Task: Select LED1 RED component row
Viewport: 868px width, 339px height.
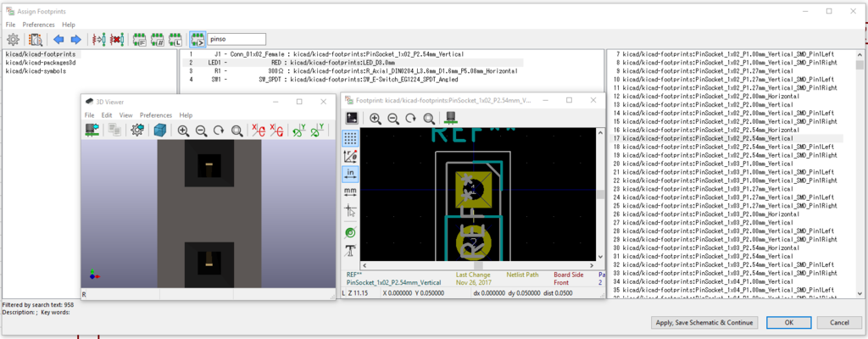Action: pyautogui.click(x=353, y=64)
